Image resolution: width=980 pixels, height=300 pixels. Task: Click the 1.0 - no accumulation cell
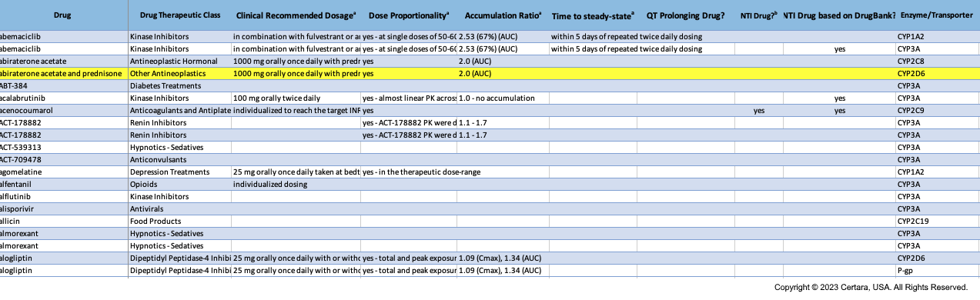tap(503, 98)
